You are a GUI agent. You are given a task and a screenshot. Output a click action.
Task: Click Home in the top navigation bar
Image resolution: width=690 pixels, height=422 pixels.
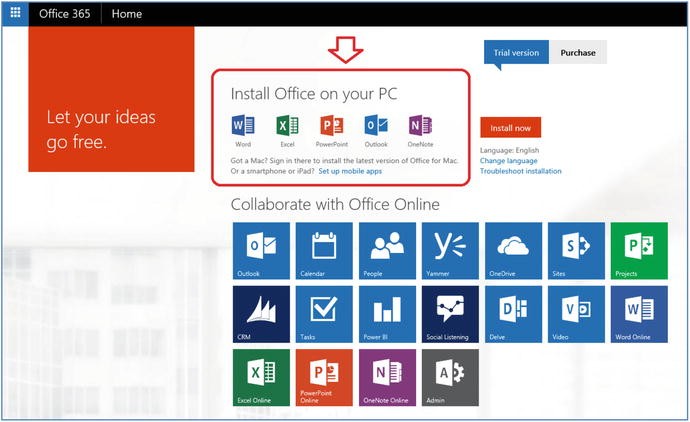point(127,14)
